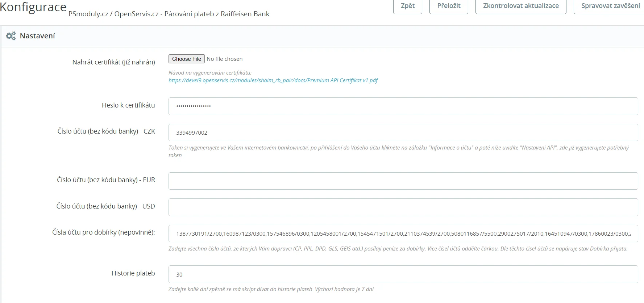Screen dimensions: 644x303
Task: Open Spravovat zavěšení
Action: (x=610, y=6)
